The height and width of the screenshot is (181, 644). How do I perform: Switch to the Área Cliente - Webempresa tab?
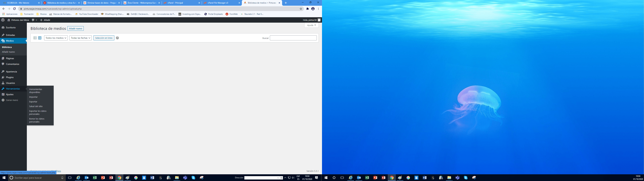(142, 3)
